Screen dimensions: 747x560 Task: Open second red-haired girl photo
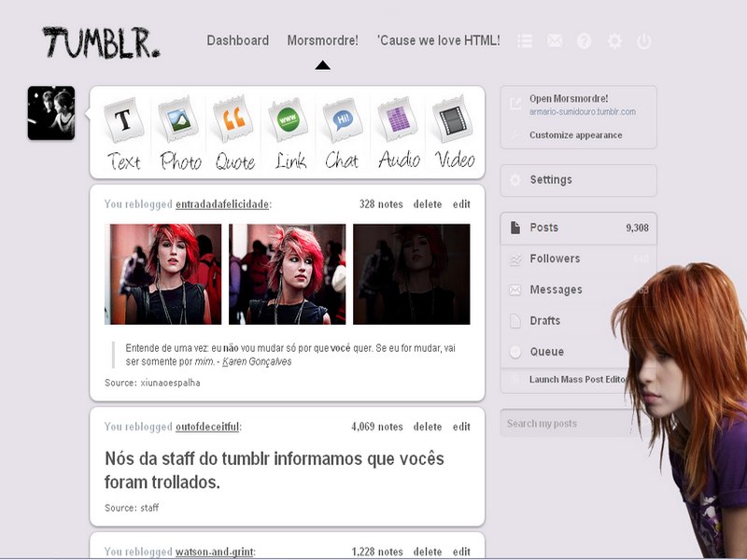click(288, 274)
